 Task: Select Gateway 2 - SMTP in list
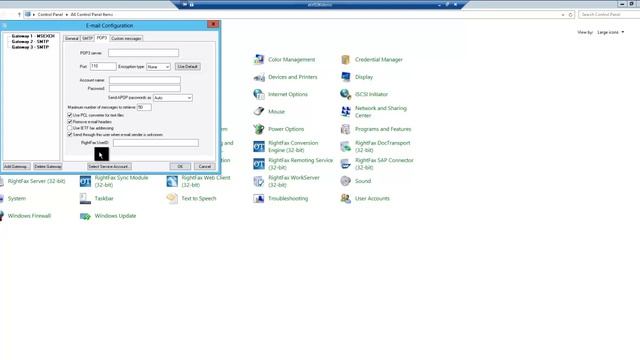coord(30,42)
